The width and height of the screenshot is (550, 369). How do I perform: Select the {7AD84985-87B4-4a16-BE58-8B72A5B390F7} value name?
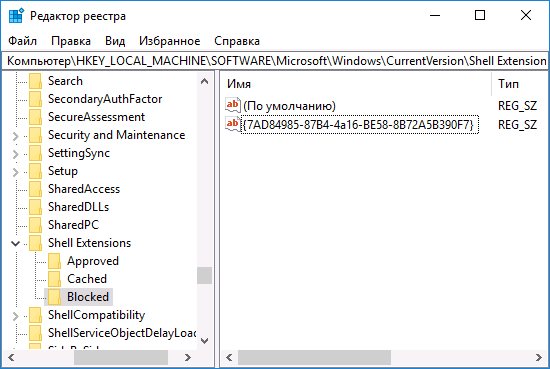pyautogui.click(x=358, y=125)
